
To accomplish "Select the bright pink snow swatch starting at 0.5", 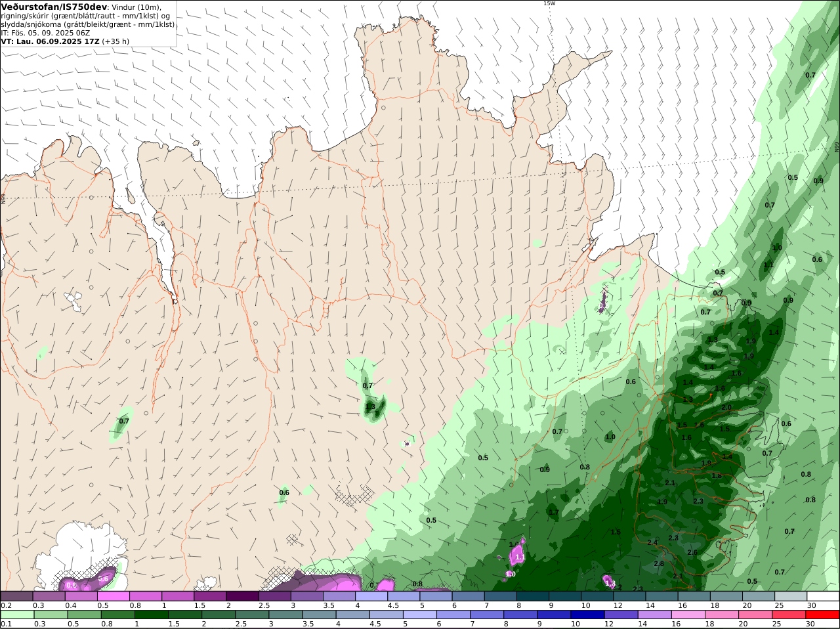I will [113, 596].
